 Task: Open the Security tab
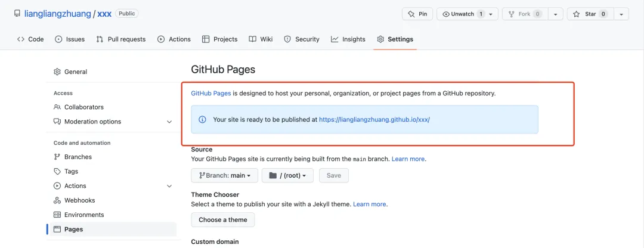pos(302,39)
